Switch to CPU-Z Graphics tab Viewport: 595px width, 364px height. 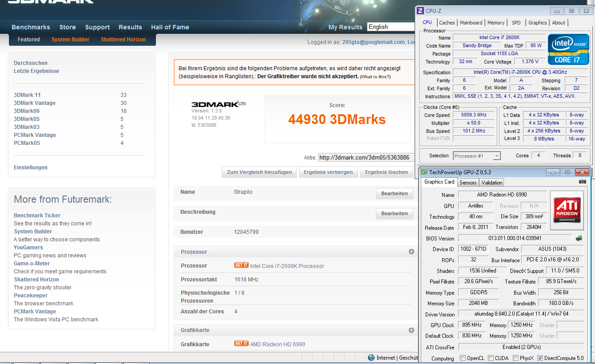tap(538, 23)
